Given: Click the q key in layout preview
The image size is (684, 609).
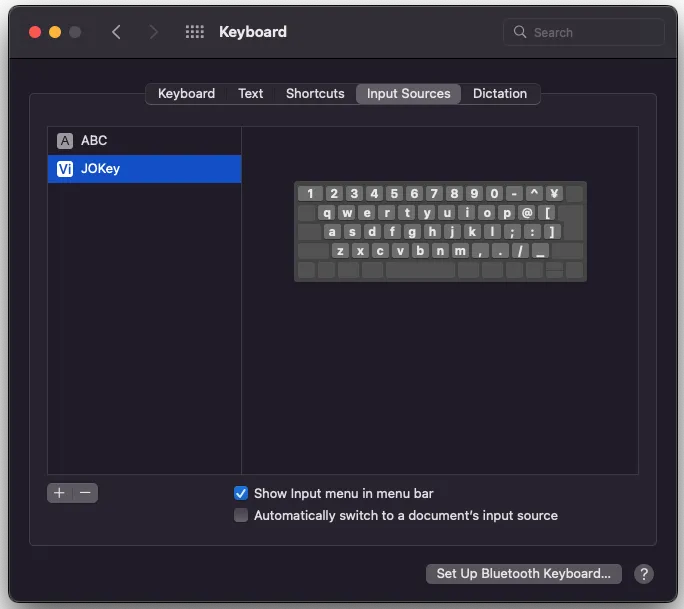Looking at the screenshot, I should point(327,212).
